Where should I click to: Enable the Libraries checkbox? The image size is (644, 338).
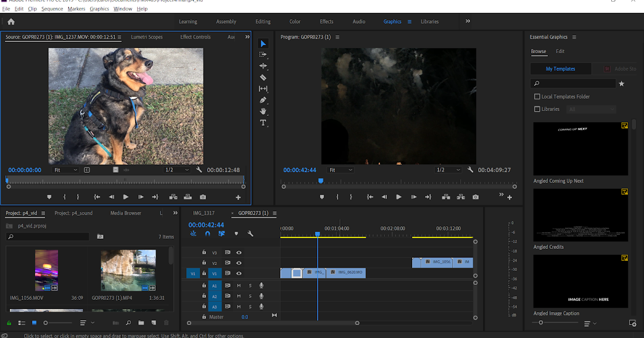(537, 109)
